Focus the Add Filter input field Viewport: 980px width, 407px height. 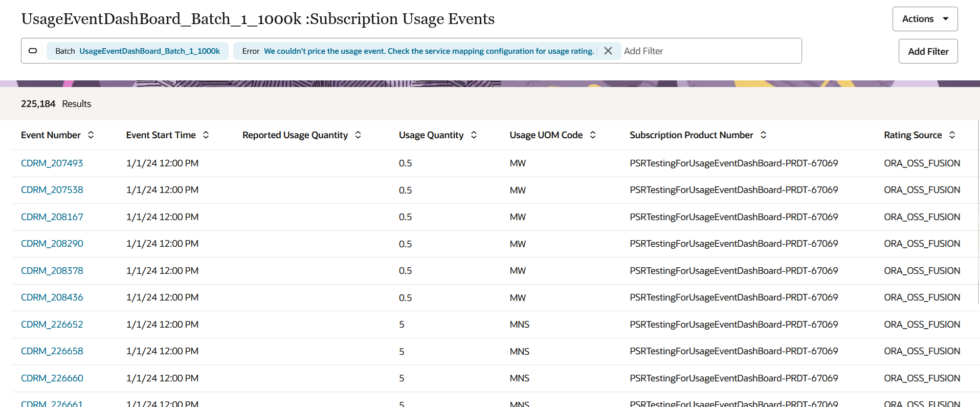(711, 51)
